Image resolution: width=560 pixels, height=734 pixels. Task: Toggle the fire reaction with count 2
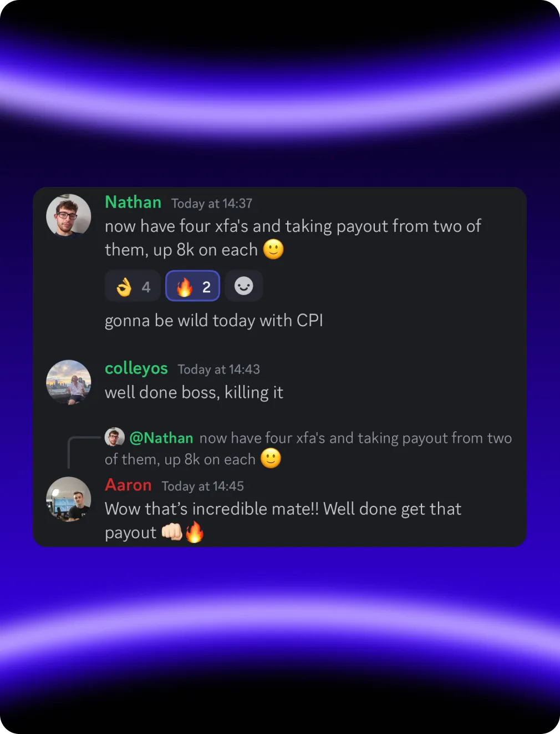point(193,286)
